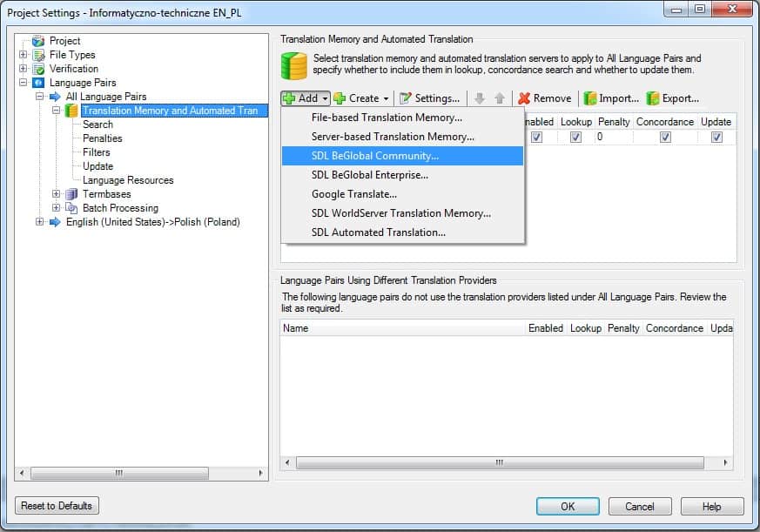Move provider up with up arrow
Screen dimensions: 760x532
500,98
